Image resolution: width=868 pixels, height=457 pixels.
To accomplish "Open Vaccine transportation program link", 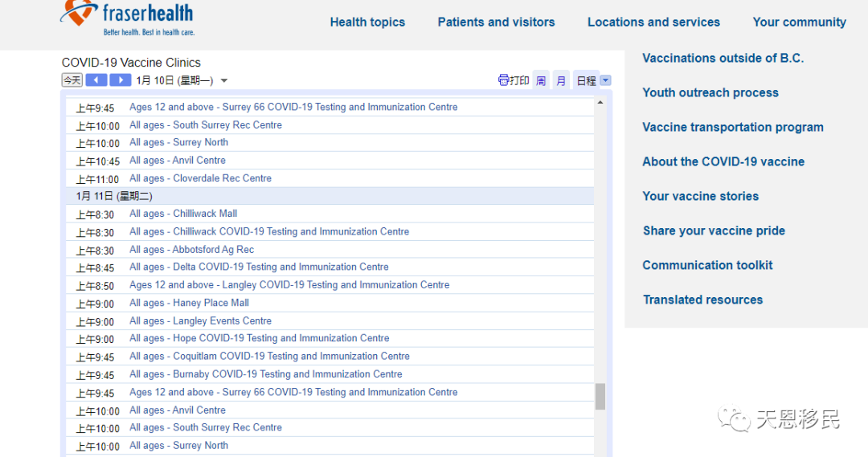I will tap(733, 127).
